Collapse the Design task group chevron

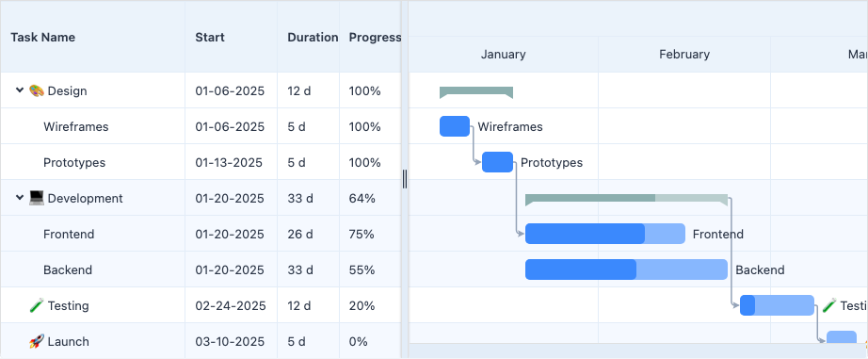pyautogui.click(x=20, y=90)
